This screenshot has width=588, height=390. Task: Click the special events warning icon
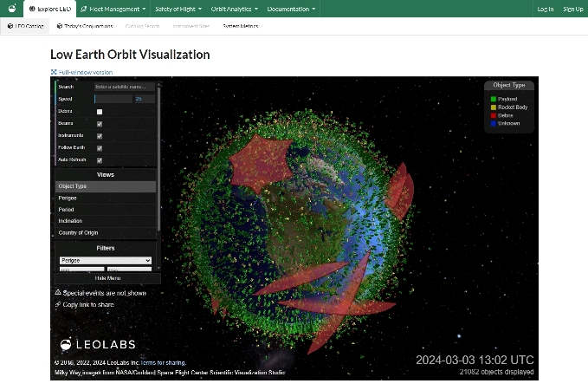[58, 294]
